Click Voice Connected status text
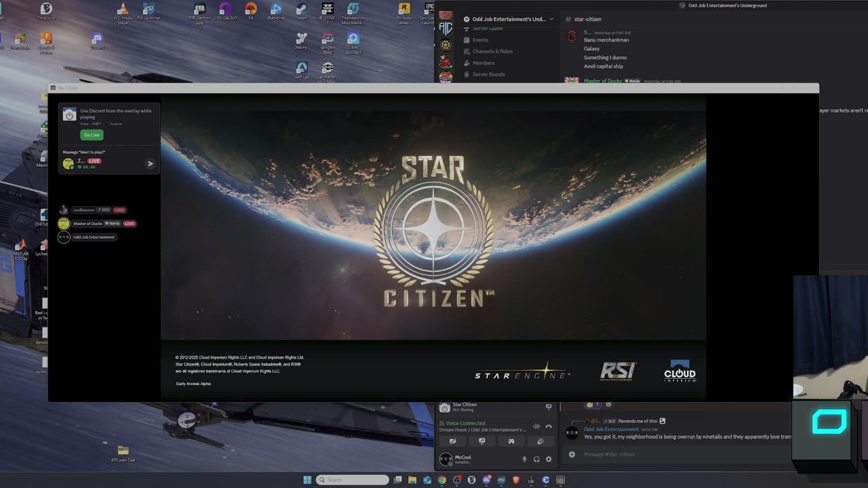Viewport: 868px width, 488px height. click(x=465, y=423)
